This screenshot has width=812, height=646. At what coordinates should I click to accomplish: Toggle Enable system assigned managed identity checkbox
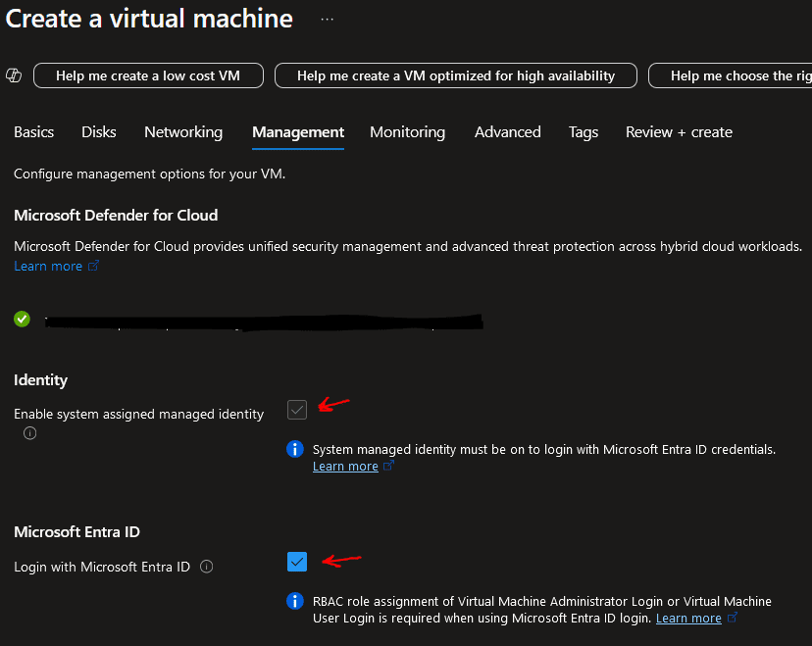(297, 410)
